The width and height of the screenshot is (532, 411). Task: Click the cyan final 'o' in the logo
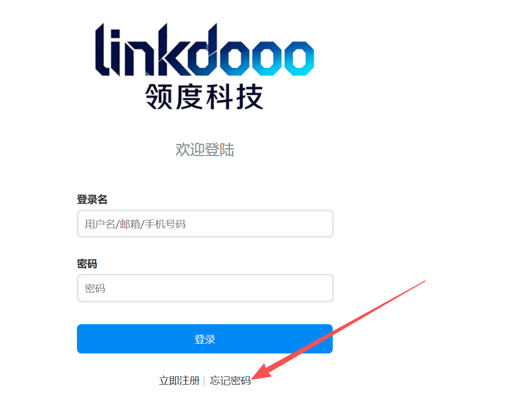coord(299,58)
